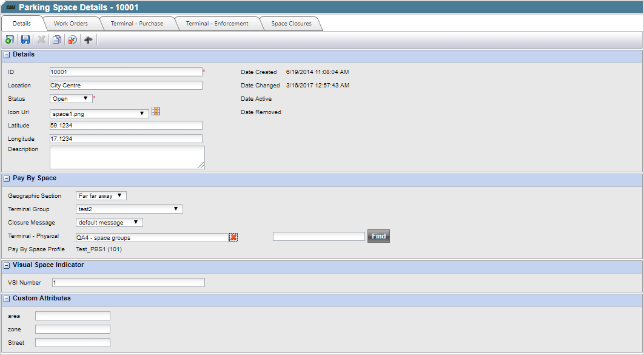Click the blue floppy disk save icon

[25, 40]
